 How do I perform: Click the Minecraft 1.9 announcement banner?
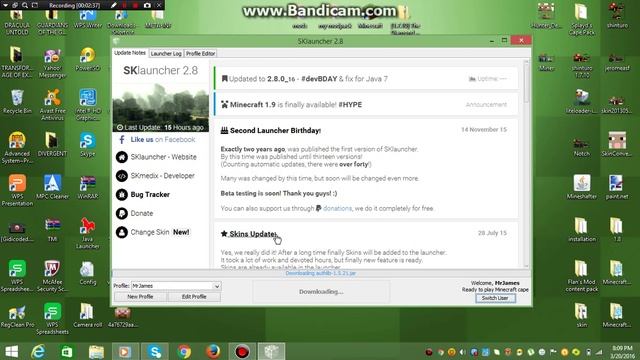(x=366, y=104)
